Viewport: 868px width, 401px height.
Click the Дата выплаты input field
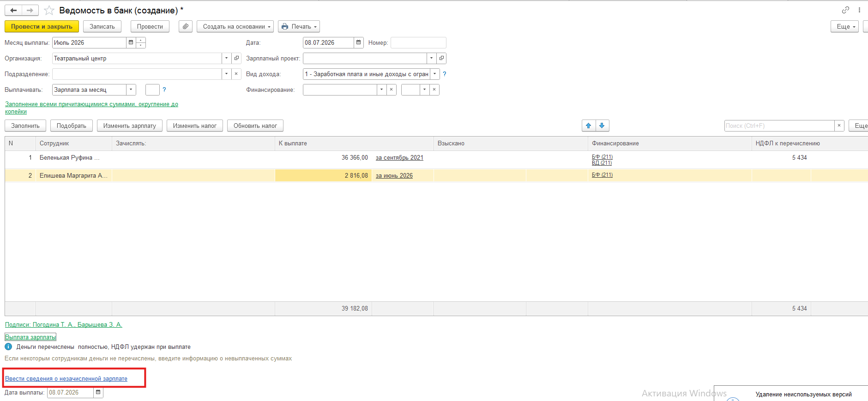pyautogui.click(x=71, y=392)
